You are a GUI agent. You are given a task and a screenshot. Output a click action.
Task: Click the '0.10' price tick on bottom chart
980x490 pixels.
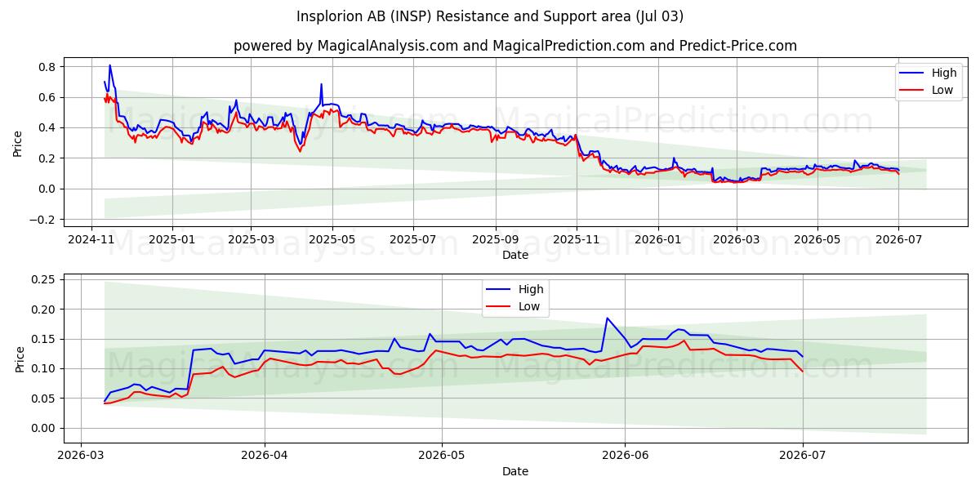[43, 369]
